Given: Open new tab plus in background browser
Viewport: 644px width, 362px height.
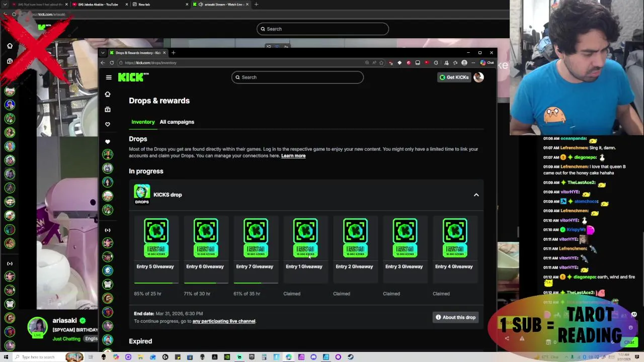Looking at the screenshot, I should 256,5.
